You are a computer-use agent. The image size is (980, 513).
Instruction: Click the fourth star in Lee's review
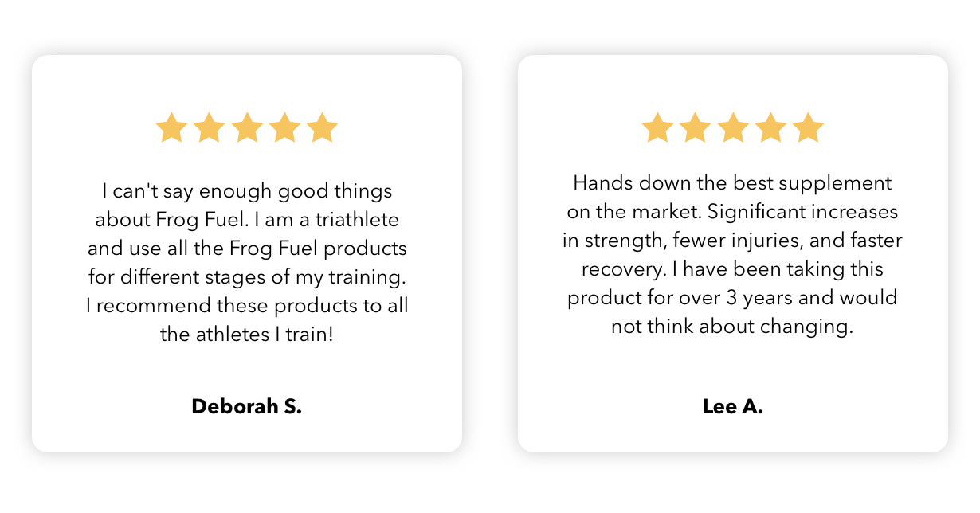(770, 127)
